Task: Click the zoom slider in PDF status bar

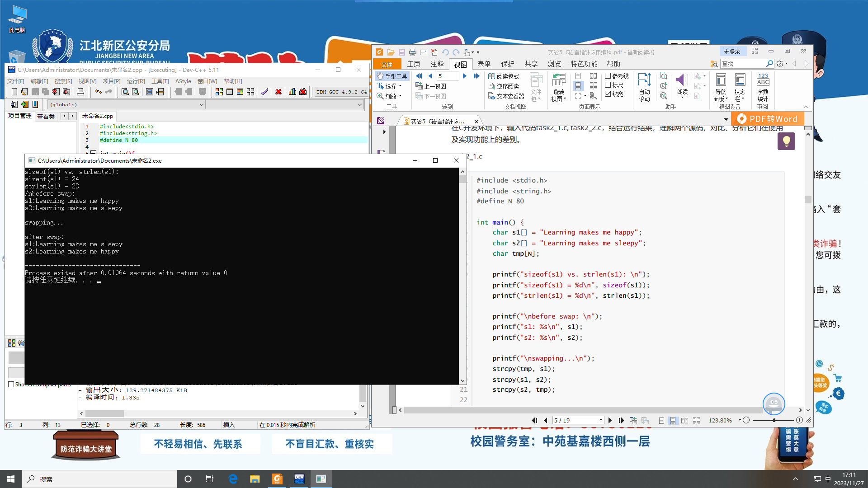Action: point(774,420)
